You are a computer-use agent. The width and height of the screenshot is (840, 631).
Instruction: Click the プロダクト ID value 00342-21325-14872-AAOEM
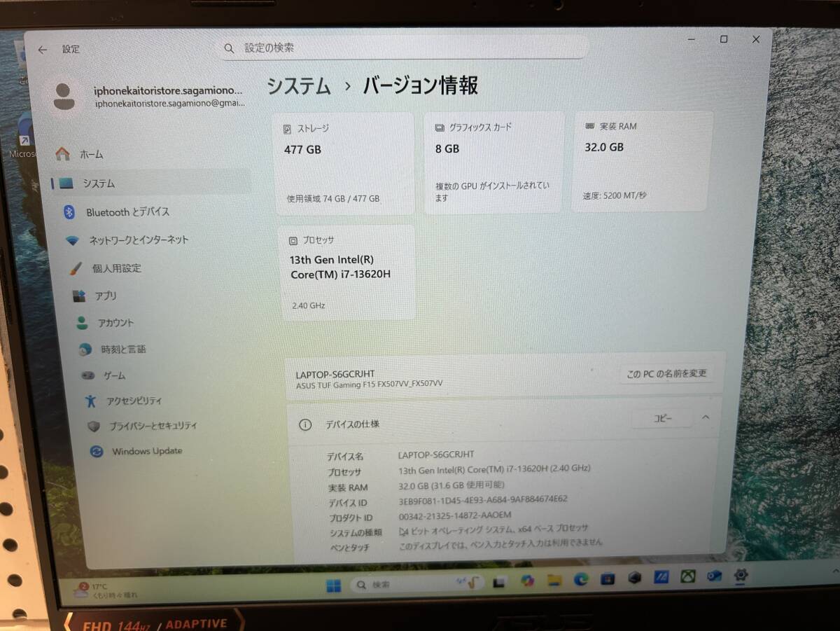(x=455, y=515)
